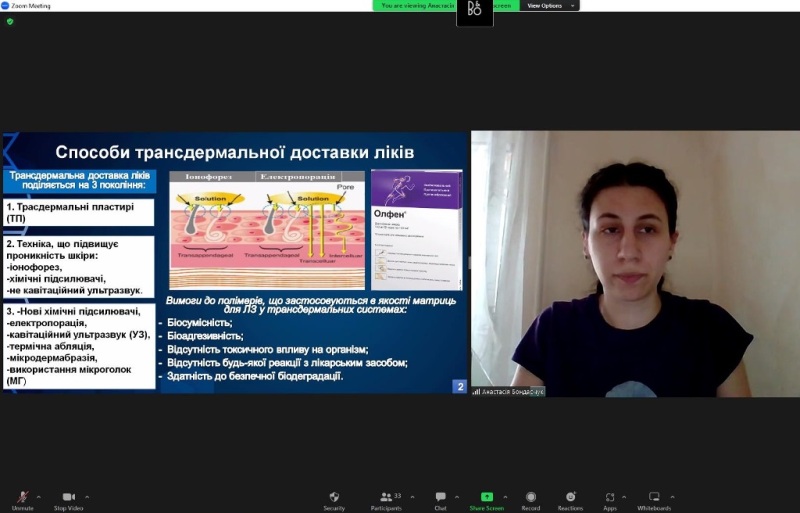Screen dimensions: 800x513
Task: Open the Apps panel
Action: [610, 500]
